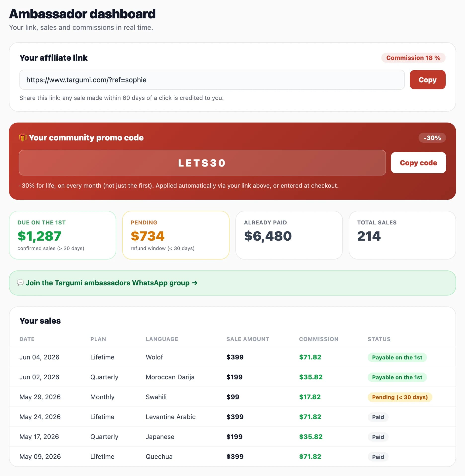465x476 pixels.
Task: Open the Due on the 1st card
Action: [63, 235]
